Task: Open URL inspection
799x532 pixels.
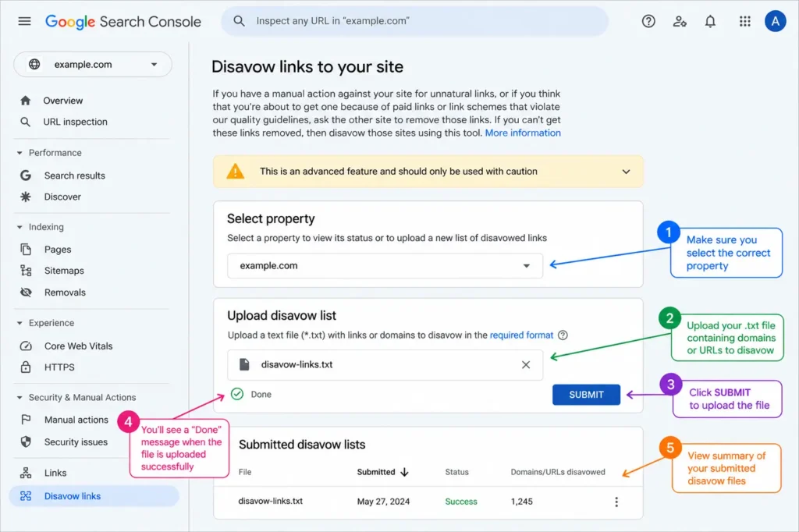Action: tap(76, 122)
